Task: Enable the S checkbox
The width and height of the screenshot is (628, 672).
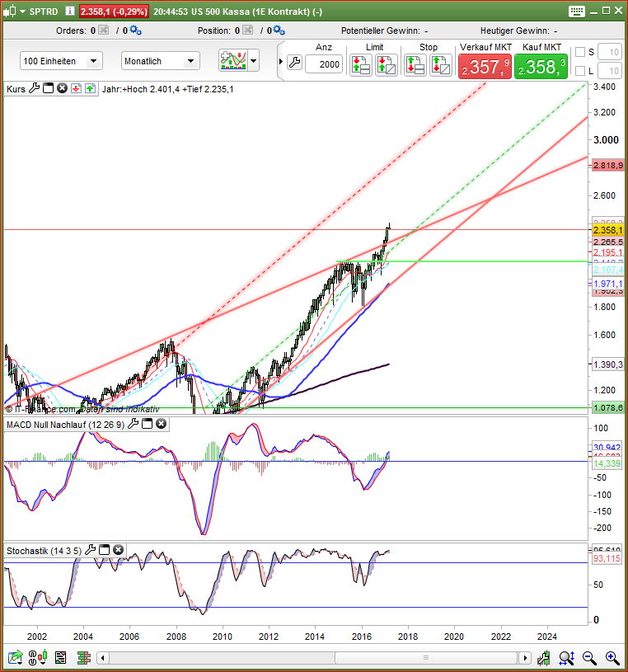Action: 580,52
